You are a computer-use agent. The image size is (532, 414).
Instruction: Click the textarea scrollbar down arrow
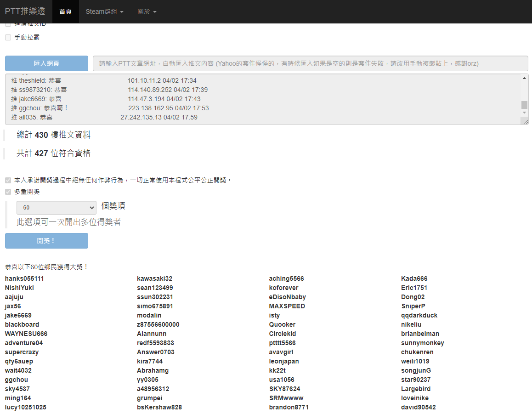(x=524, y=112)
